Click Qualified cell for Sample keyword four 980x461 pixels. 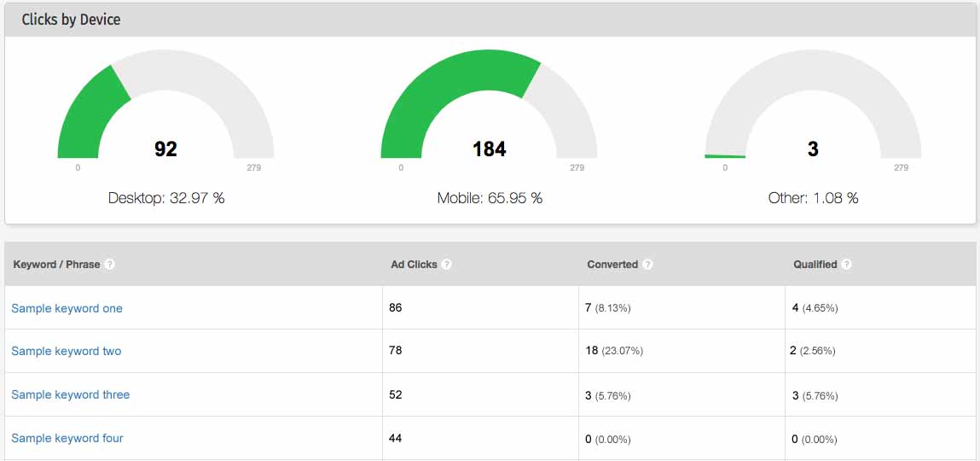(x=815, y=440)
